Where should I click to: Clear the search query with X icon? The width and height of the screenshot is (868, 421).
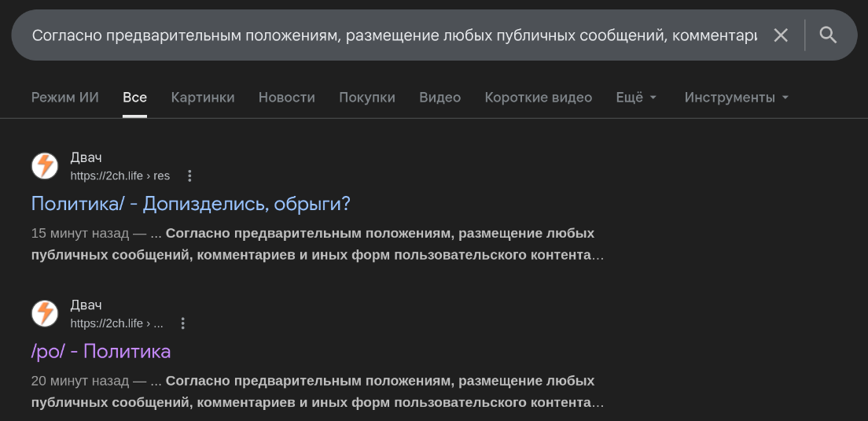[781, 35]
